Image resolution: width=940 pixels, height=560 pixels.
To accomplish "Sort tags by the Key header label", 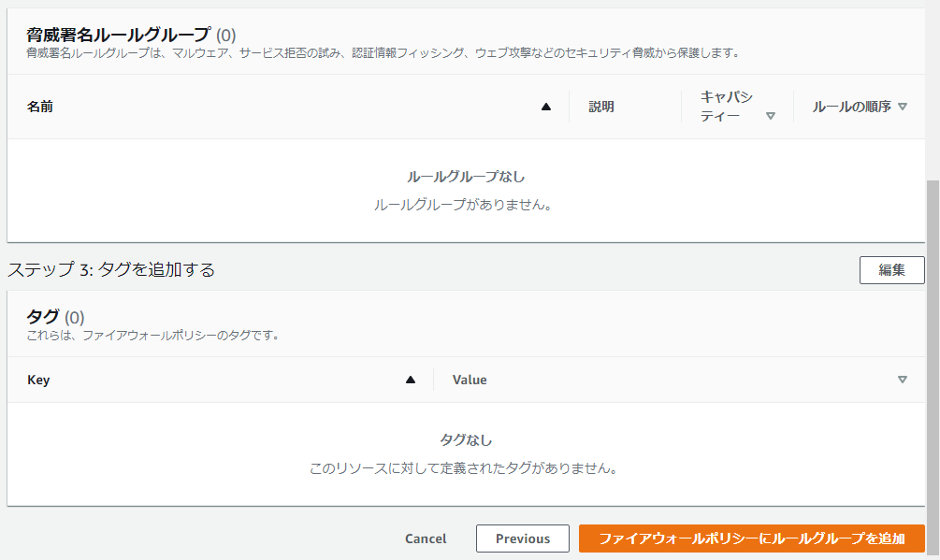I will pos(38,381).
